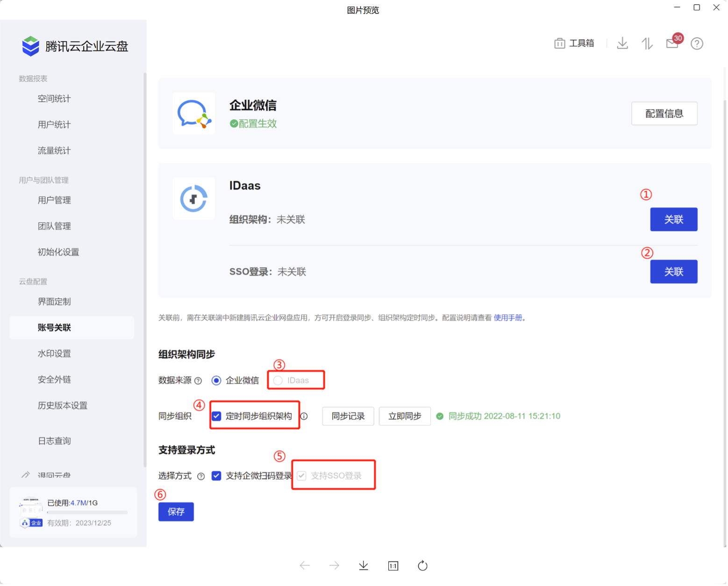Click the 腾讯云企业云盘 logo icon
The width and height of the screenshot is (728, 586).
[x=31, y=46]
